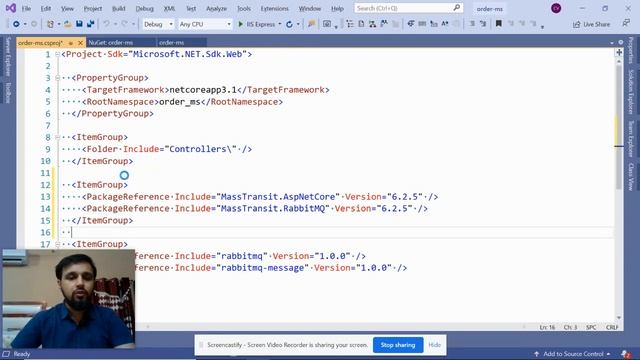
Task: Close the order-ms.csproj tab
Action: tap(80, 43)
